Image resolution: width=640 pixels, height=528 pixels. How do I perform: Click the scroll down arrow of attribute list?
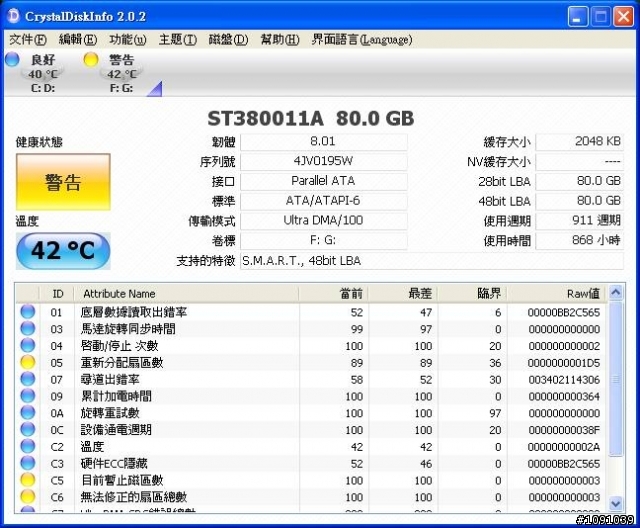point(616,504)
